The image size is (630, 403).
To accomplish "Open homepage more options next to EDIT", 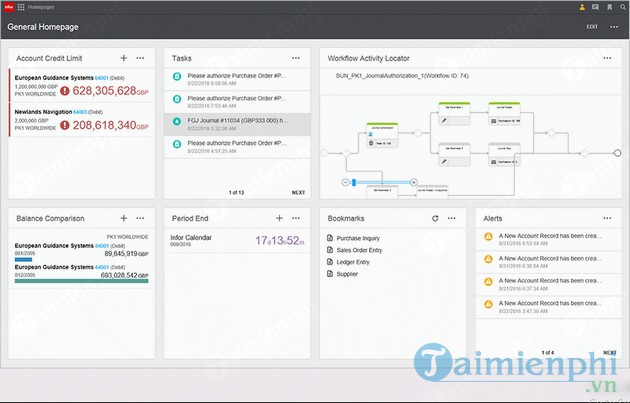I will (x=613, y=27).
